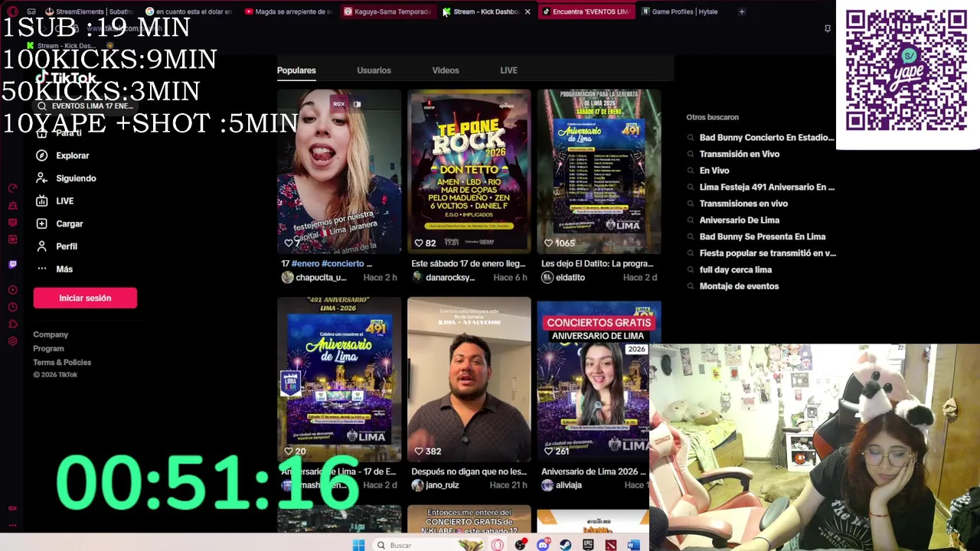Click #concierto hashtag in chapucita caption
980x551 pixels.
(x=343, y=263)
